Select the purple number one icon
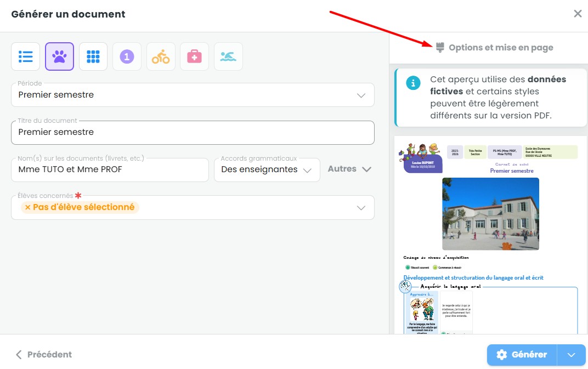 point(127,56)
